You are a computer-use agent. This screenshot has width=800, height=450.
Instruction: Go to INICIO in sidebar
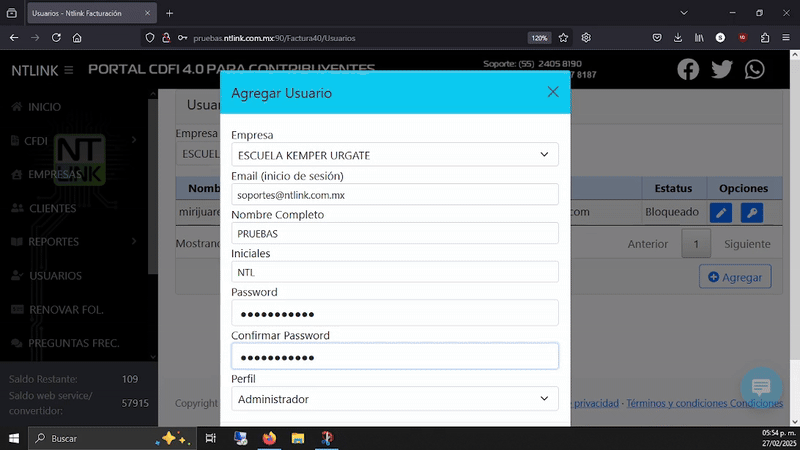(x=37, y=107)
